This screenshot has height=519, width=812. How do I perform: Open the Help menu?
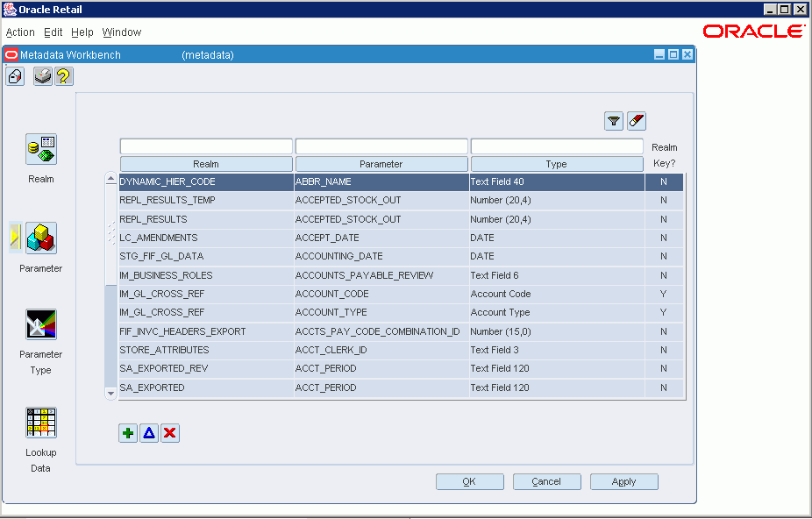[x=82, y=32]
